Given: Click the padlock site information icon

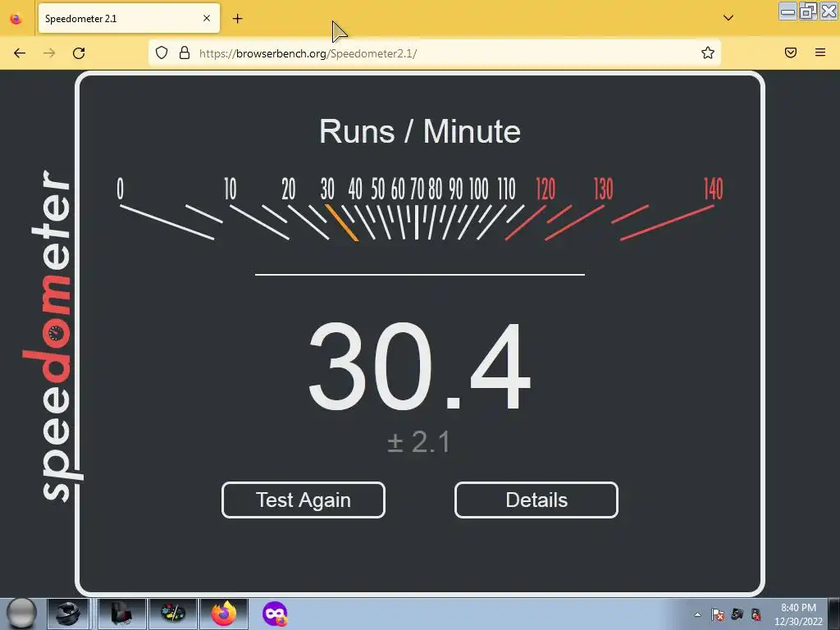Looking at the screenshot, I should click(x=185, y=52).
